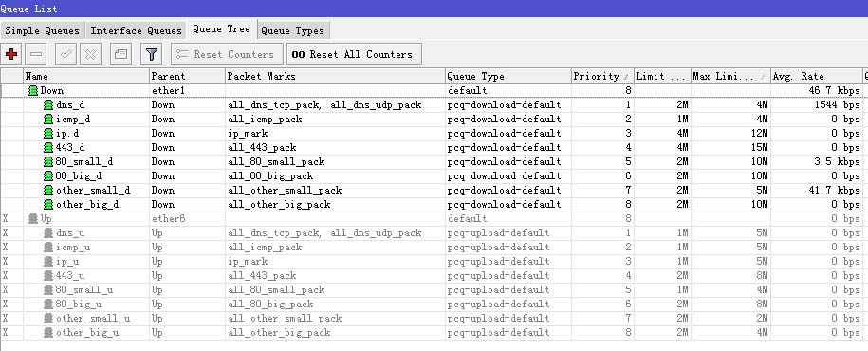Select the other_big_u queue name
This screenshot has width=868, height=351.
[87, 333]
